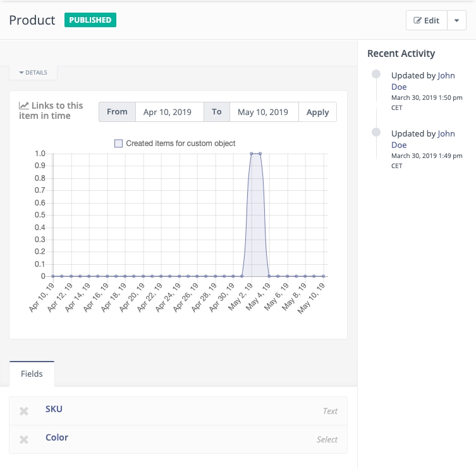Image resolution: width=476 pixels, height=469 pixels.
Task: Open the Color field link
Action: [x=57, y=437]
